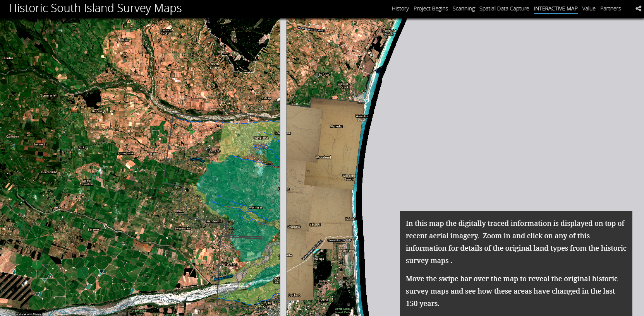The height and width of the screenshot is (316, 644).
Task: Select the Leithfield Beach label
Action: (x=389, y=32)
